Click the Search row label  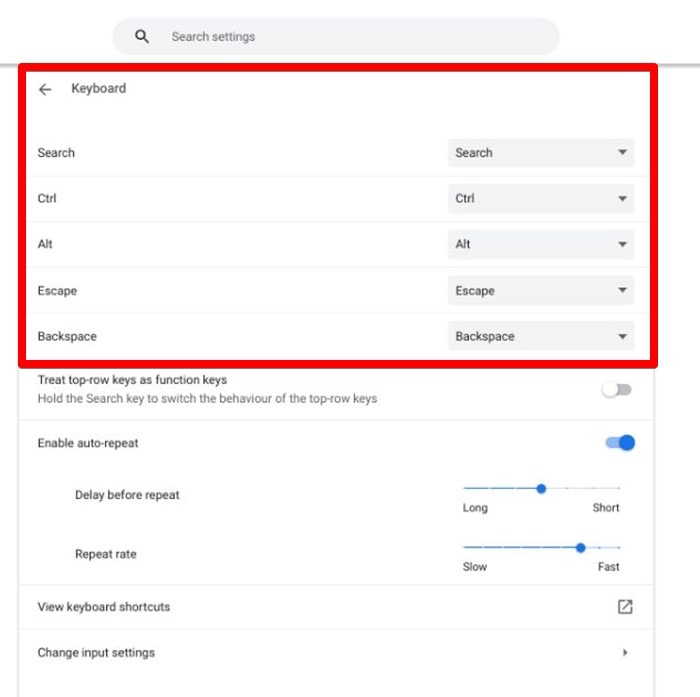point(56,153)
